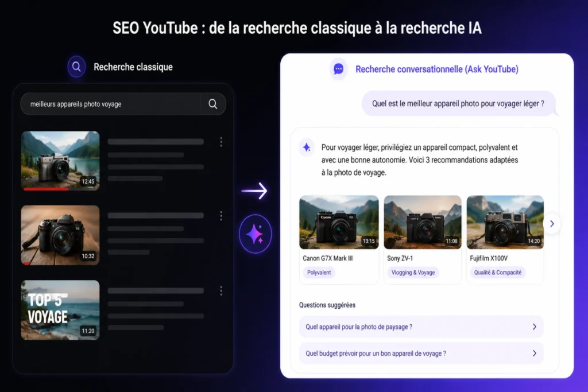Screen dimensions: 588x392
Task: Expand 'Quel appareil pour la photo de paysage' chevron
Action: (x=535, y=327)
